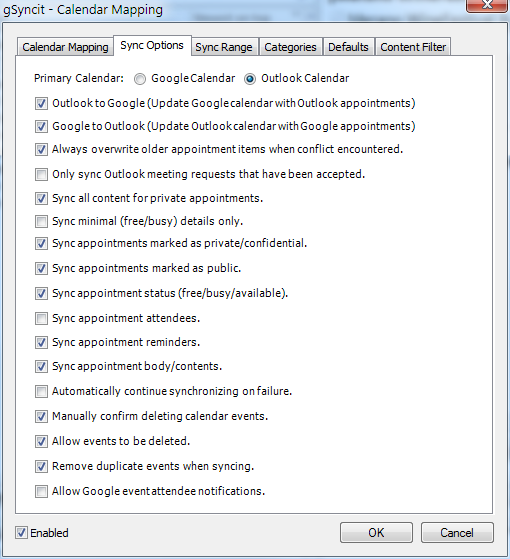Enable sync minimal free/busy details only
This screenshot has height=559, width=510.
[x=41, y=221]
